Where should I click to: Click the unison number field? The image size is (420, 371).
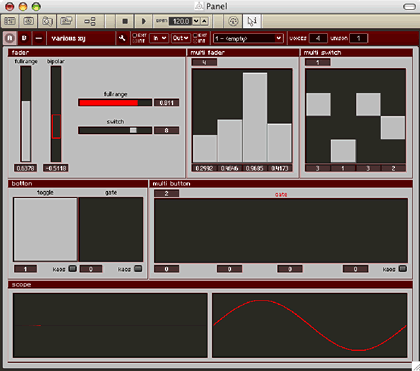pyautogui.click(x=359, y=38)
